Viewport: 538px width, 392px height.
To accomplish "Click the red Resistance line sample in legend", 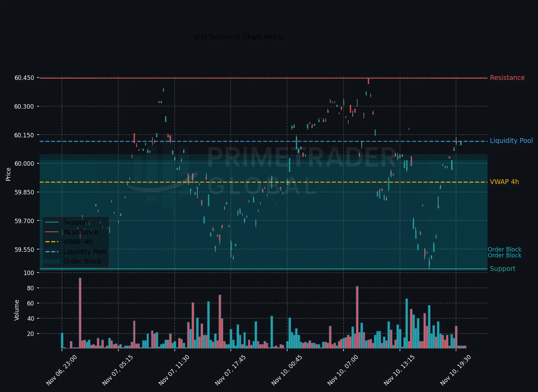I will 52,232.
